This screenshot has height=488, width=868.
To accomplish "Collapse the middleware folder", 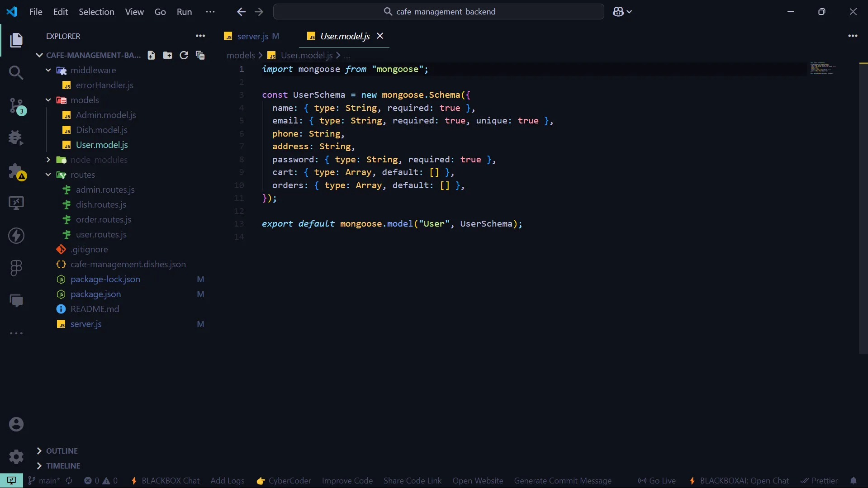I will (48, 70).
